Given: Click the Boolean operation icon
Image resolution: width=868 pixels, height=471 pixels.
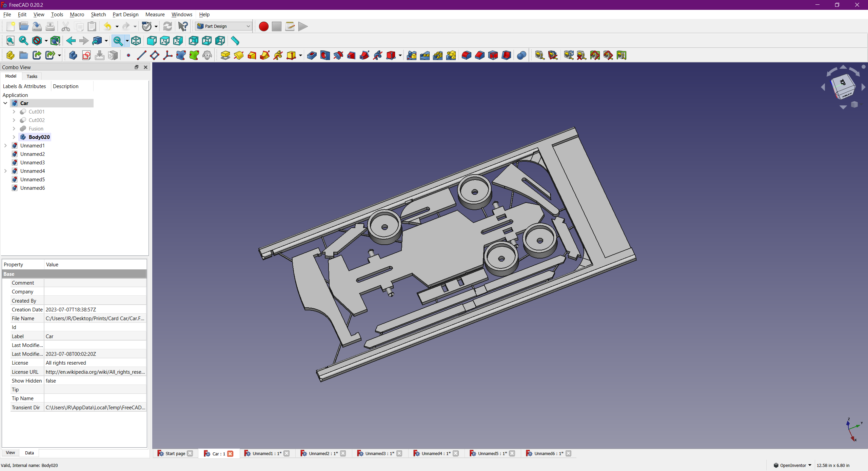Looking at the screenshot, I should click(x=521, y=55).
